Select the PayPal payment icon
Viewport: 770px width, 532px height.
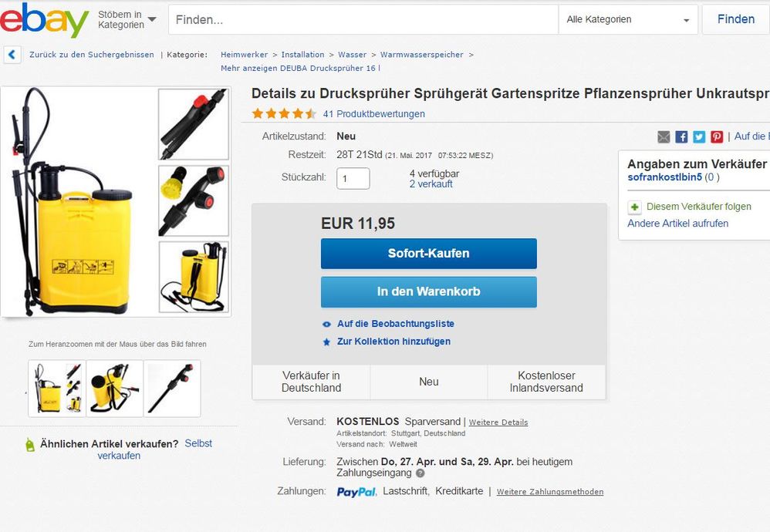tap(356, 492)
